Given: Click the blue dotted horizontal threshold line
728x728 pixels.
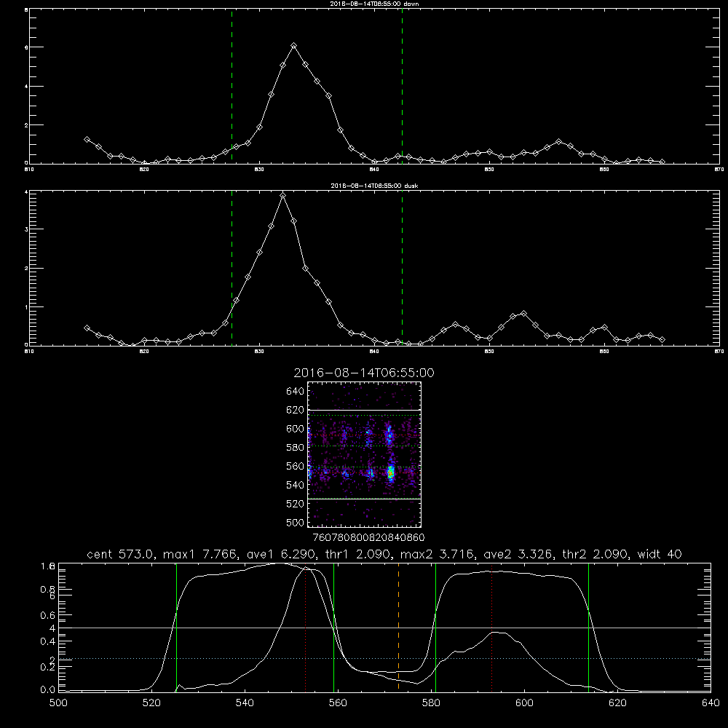Looking at the screenshot, I should click(x=384, y=658).
